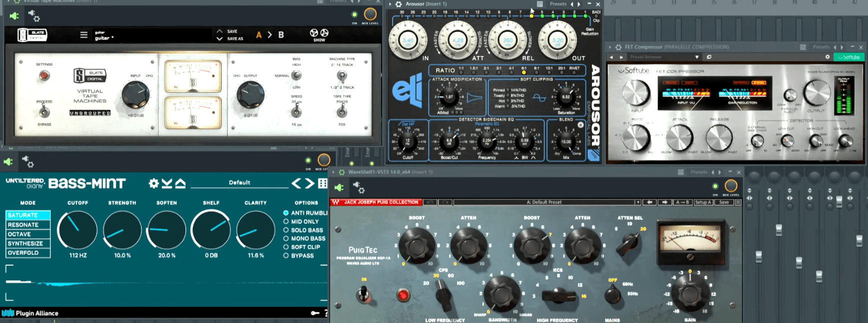The image size is (868, 323).
Task: Click the red SETTINGS button on tape machine
Action: click(44, 76)
